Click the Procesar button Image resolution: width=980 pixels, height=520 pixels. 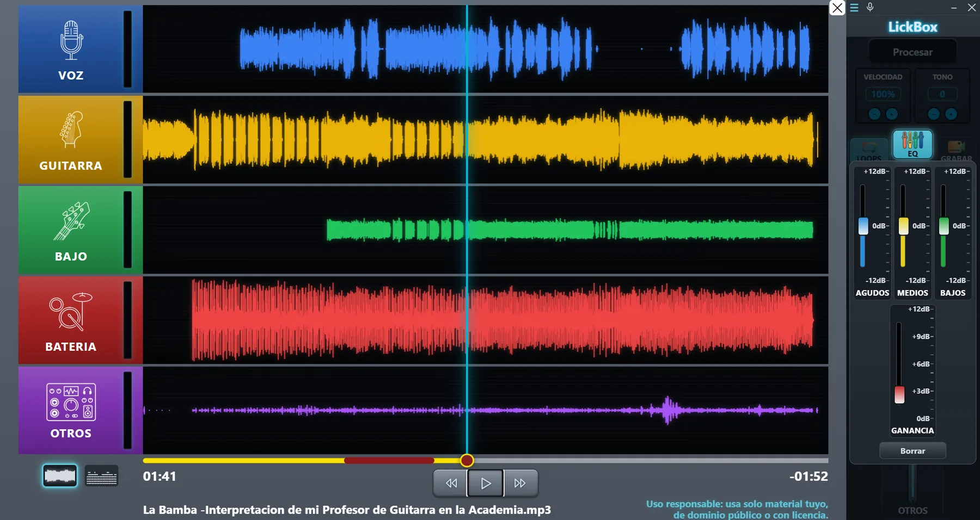click(x=912, y=52)
